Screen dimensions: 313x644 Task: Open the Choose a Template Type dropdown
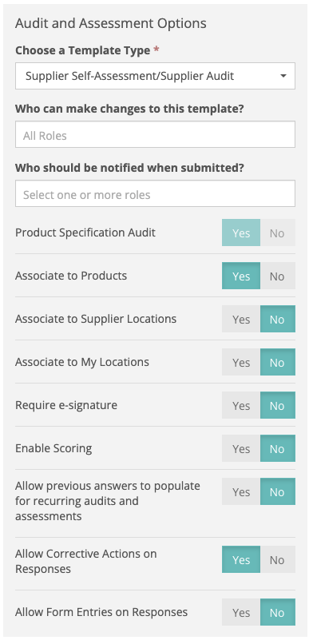coord(155,76)
